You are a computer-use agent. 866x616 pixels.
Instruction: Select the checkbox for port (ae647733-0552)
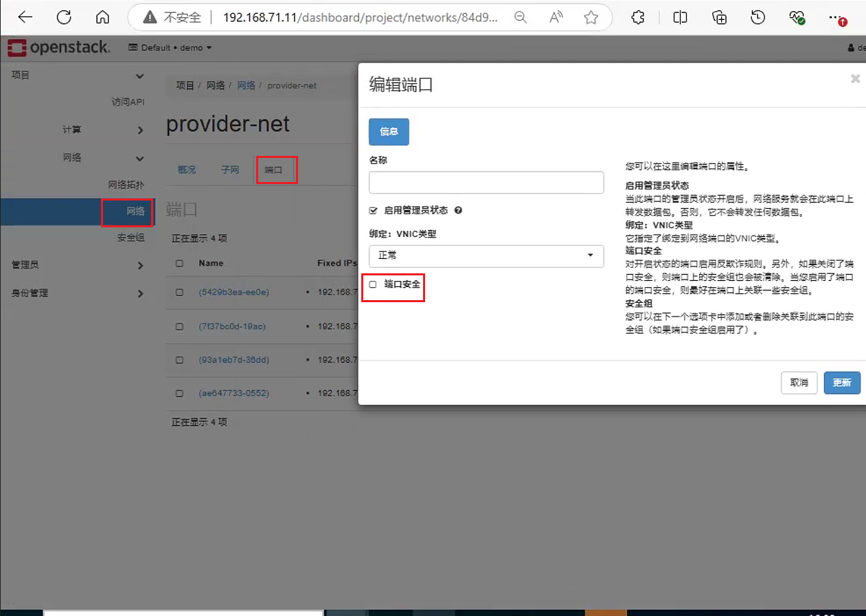[x=179, y=393]
